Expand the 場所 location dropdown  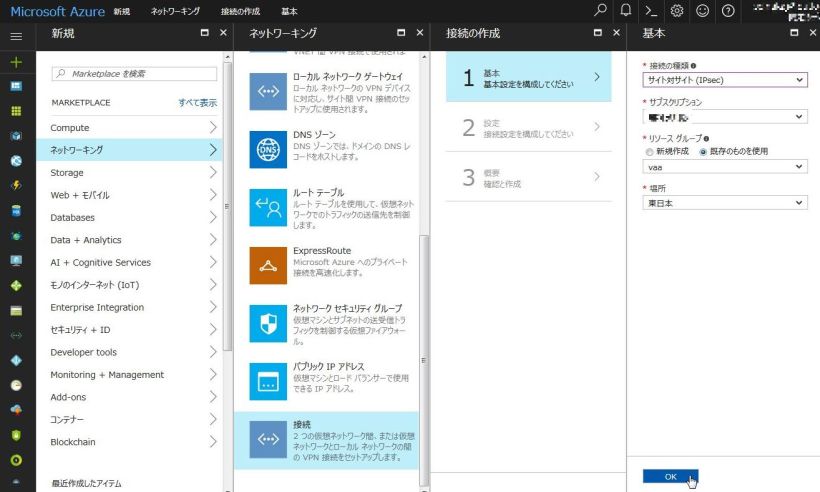click(x=724, y=203)
